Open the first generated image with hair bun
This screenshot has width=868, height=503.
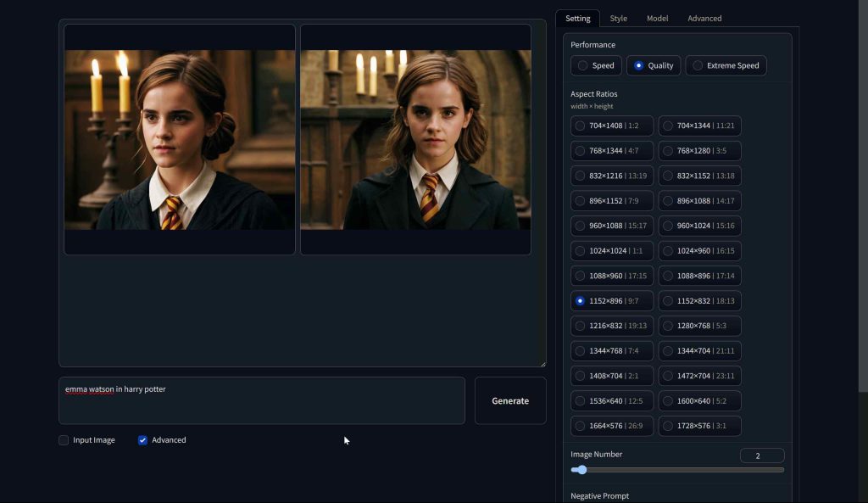tap(180, 140)
